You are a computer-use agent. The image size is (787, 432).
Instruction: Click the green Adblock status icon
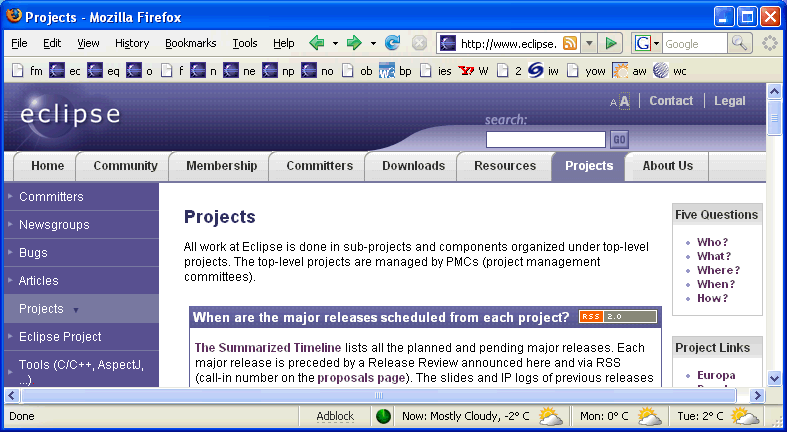pos(383,416)
